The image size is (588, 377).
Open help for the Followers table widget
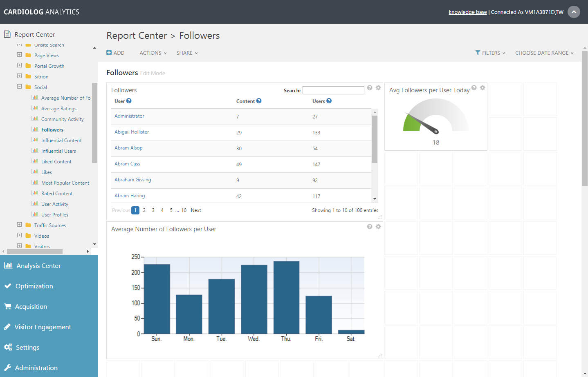(x=370, y=88)
